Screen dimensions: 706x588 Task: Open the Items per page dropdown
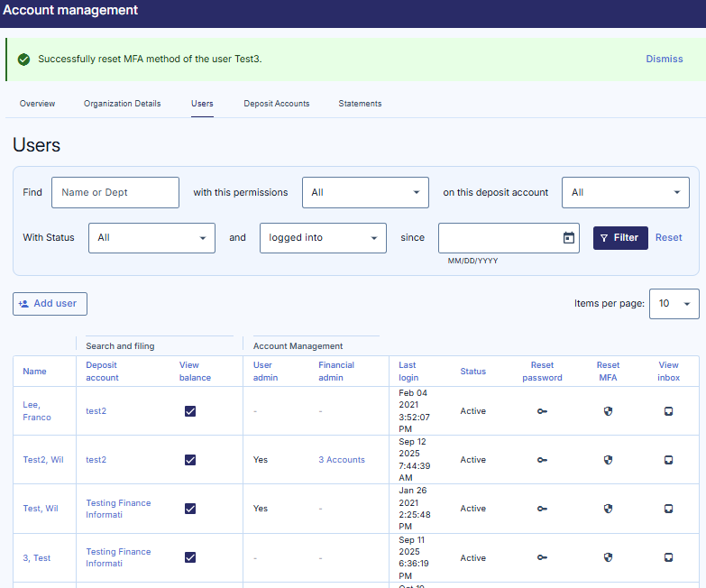tap(674, 304)
